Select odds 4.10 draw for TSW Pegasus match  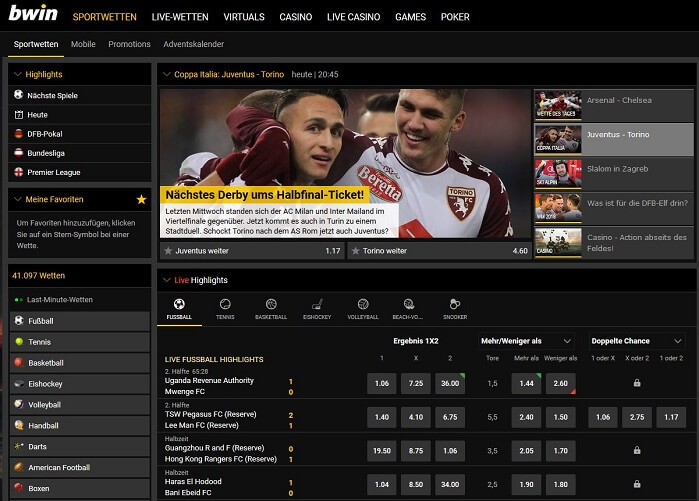416,417
